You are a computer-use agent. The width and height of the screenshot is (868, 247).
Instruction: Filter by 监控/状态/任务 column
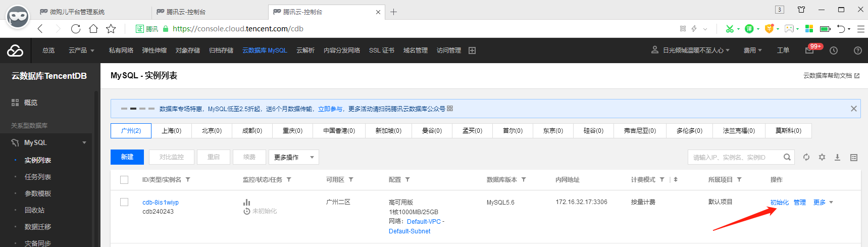[289, 180]
